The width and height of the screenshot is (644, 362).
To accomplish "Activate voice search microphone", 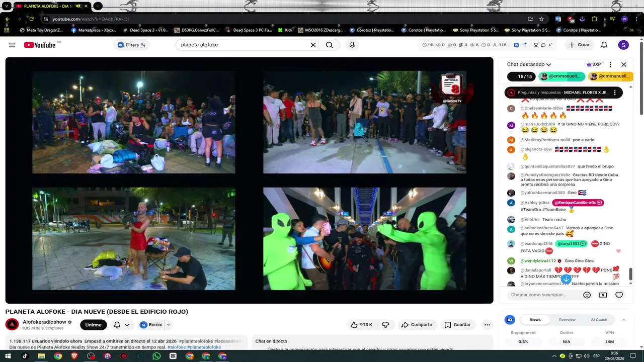I will point(352,45).
